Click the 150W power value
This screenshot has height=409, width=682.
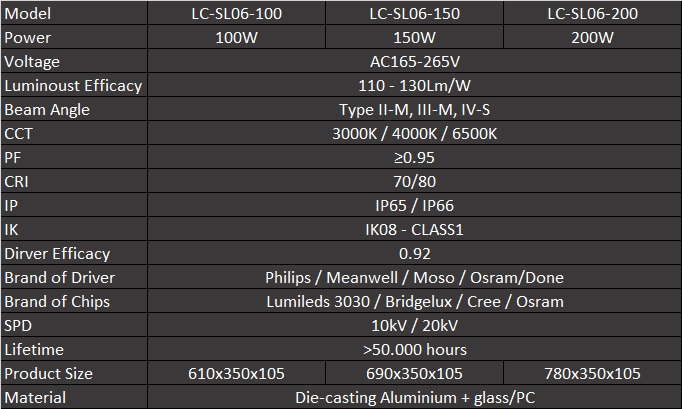coord(414,38)
